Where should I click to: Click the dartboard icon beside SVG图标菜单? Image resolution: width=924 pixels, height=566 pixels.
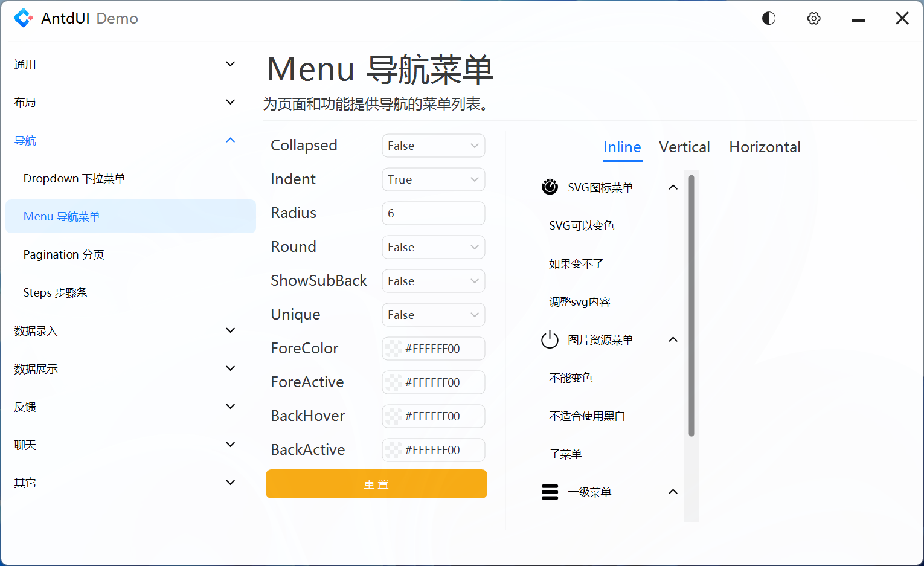[x=550, y=187]
